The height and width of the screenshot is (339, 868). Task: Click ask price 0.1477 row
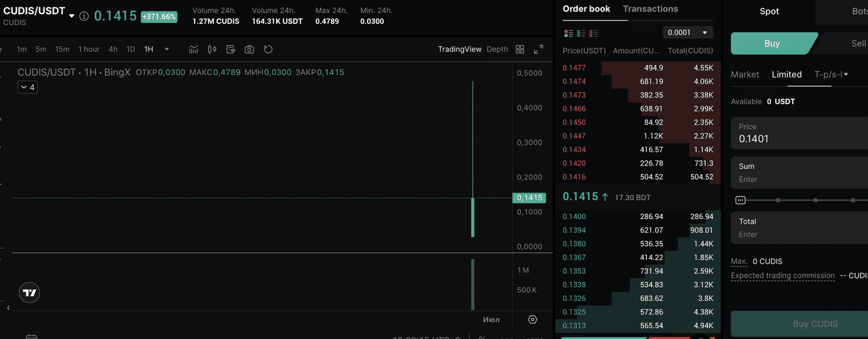[x=638, y=68]
